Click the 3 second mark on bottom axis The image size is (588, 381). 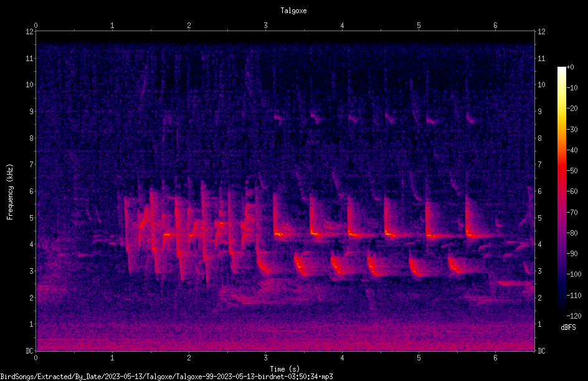click(x=265, y=358)
